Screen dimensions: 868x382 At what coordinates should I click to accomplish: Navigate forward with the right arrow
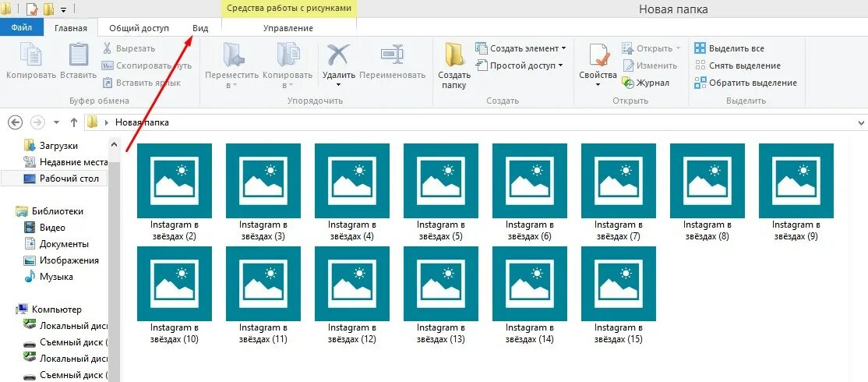pyautogui.click(x=37, y=122)
